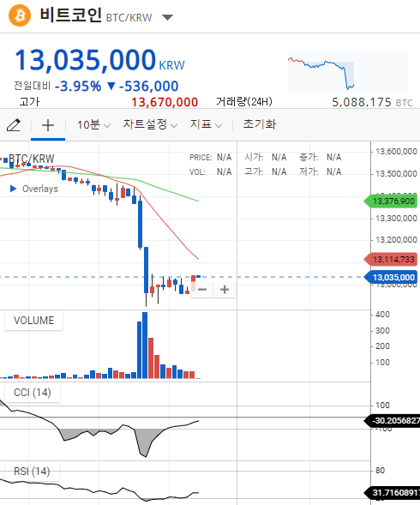The image size is (420, 505).
Task: Open the 지표 indicators dropdown
Action: pos(206,124)
